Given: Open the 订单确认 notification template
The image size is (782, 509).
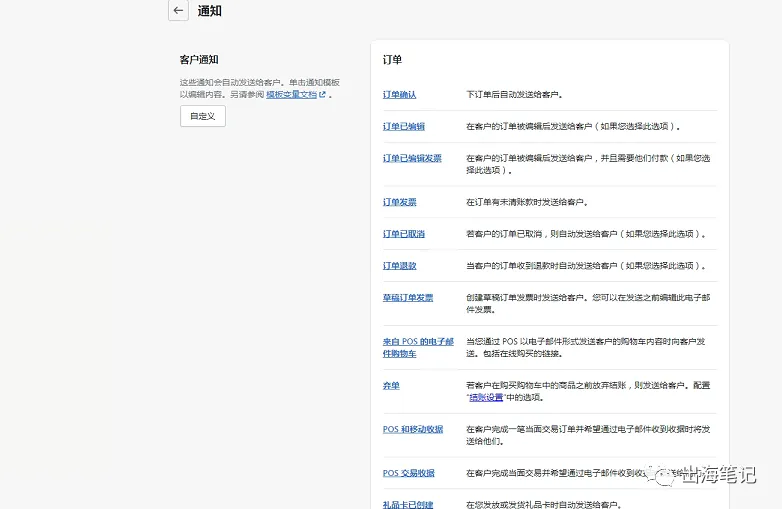Looking at the screenshot, I should pos(399,95).
